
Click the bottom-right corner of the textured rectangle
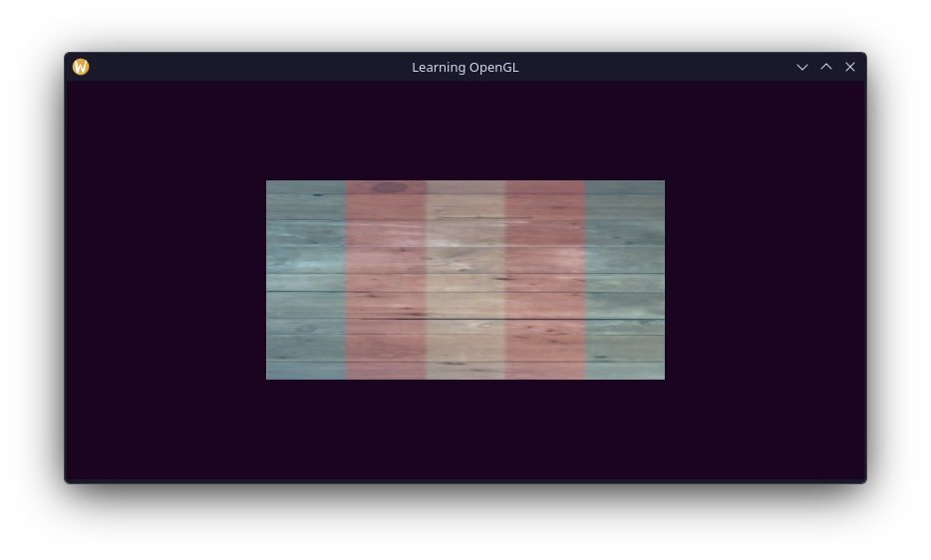662,377
